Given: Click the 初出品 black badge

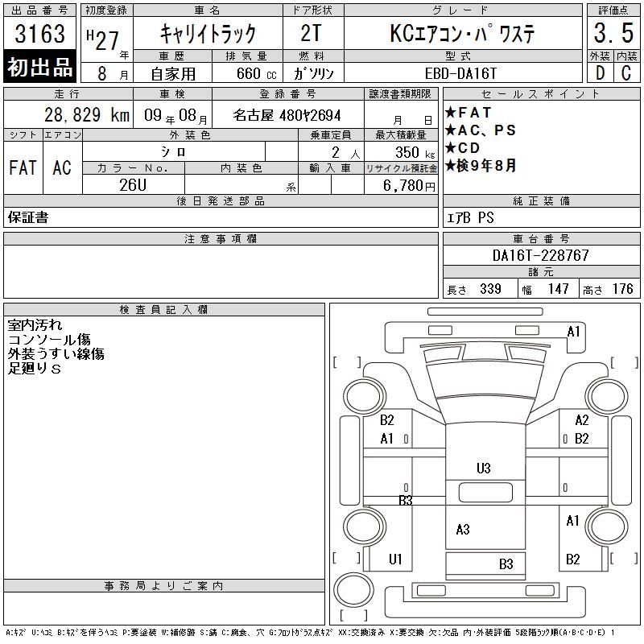Looking at the screenshot, I should pyautogui.click(x=41, y=68).
